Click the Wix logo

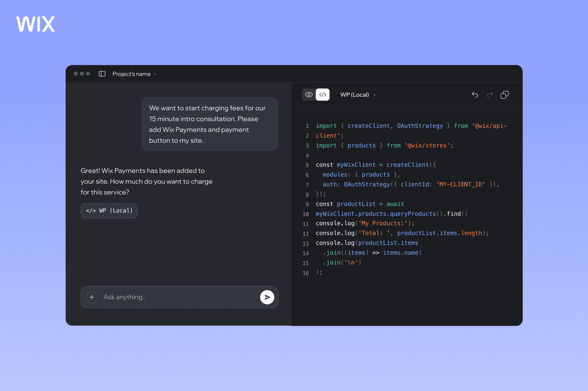pos(36,24)
